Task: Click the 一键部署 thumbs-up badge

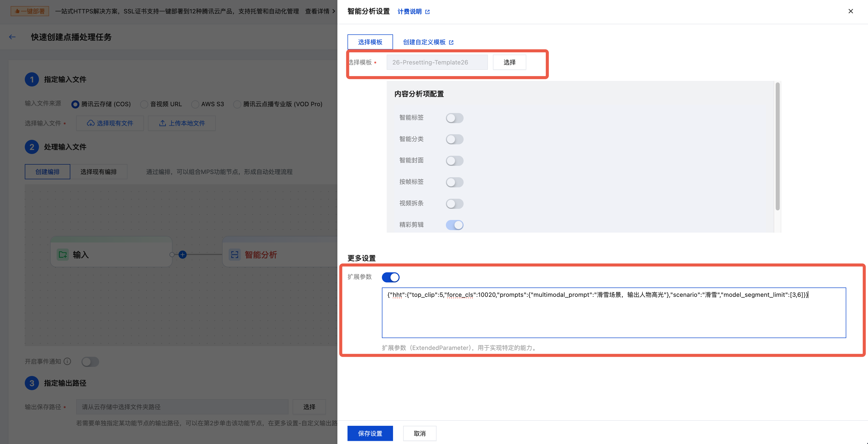Action: [x=30, y=11]
